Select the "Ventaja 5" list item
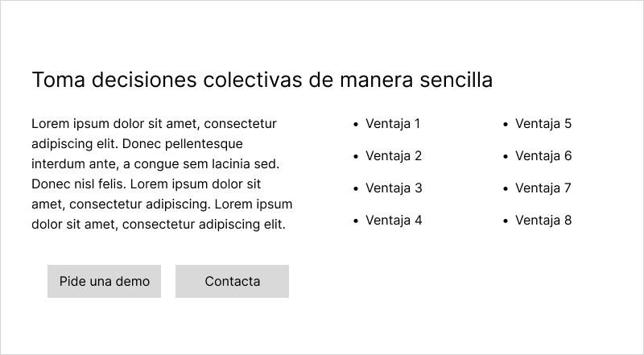Viewport: 644px width, 355px height. point(543,124)
